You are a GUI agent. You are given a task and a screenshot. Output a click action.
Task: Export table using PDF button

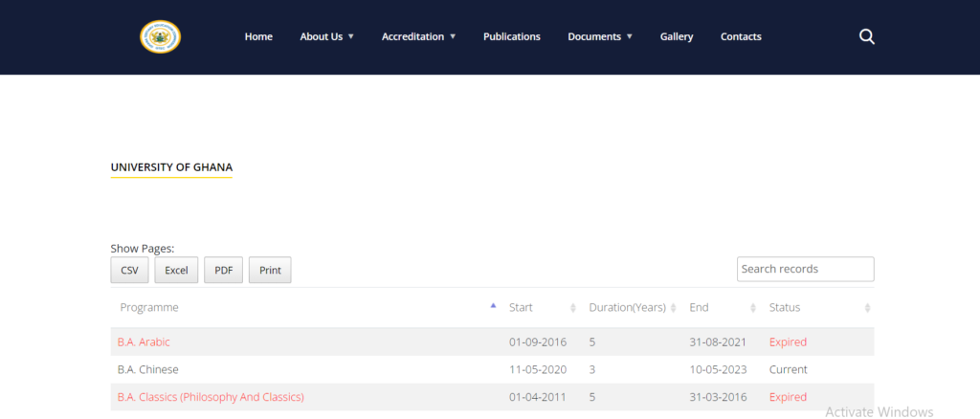click(x=223, y=270)
